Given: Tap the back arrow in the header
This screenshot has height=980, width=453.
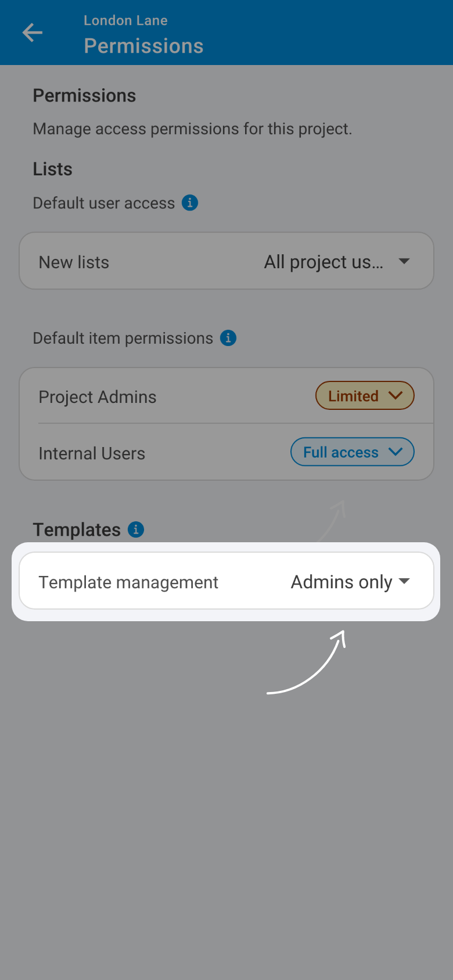Looking at the screenshot, I should pos(33,33).
